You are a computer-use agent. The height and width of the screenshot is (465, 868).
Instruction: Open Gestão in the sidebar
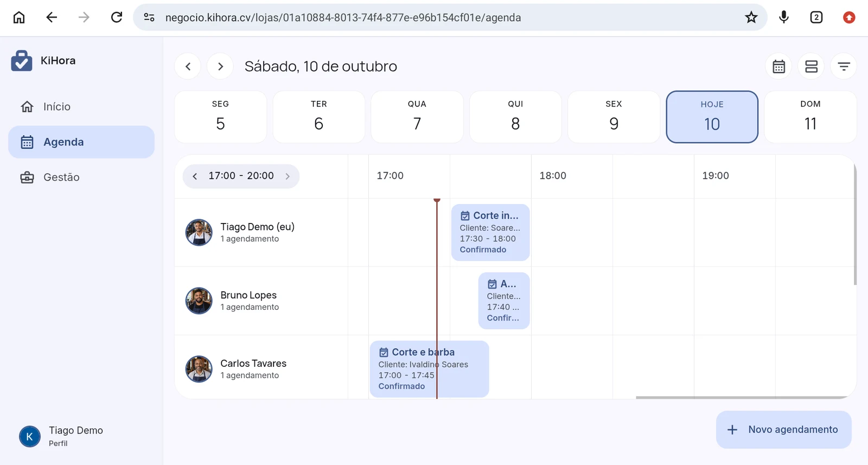click(x=81, y=177)
